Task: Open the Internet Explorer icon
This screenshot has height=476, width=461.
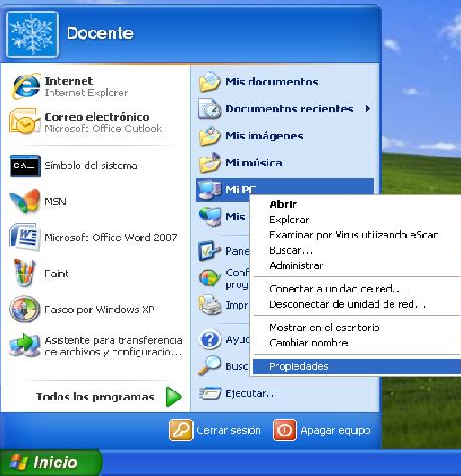Action: click(x=25, y=86)
